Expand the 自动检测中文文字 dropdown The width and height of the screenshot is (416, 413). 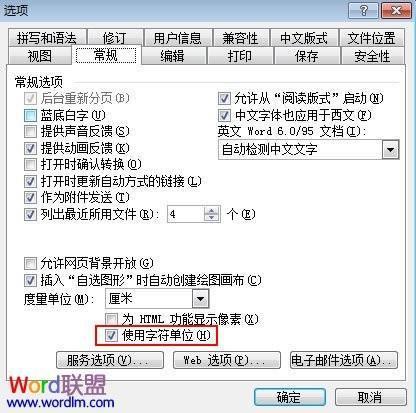tap(308, 149)
